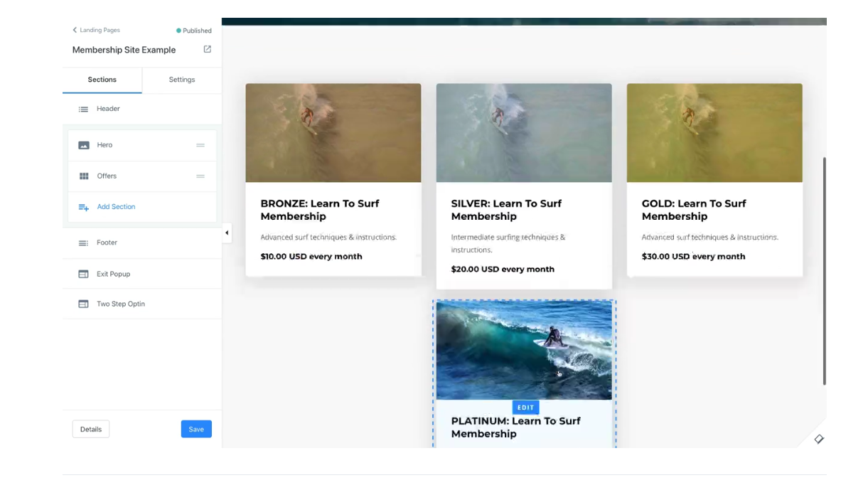This screenshot has height=495, width=868.
Task: Click the Footer section icon
Action: (83, 243)
